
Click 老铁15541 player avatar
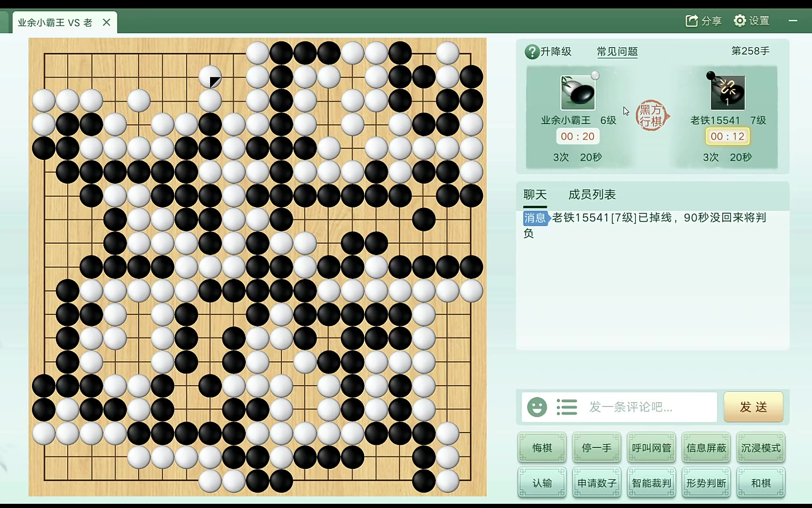(727, 93)
